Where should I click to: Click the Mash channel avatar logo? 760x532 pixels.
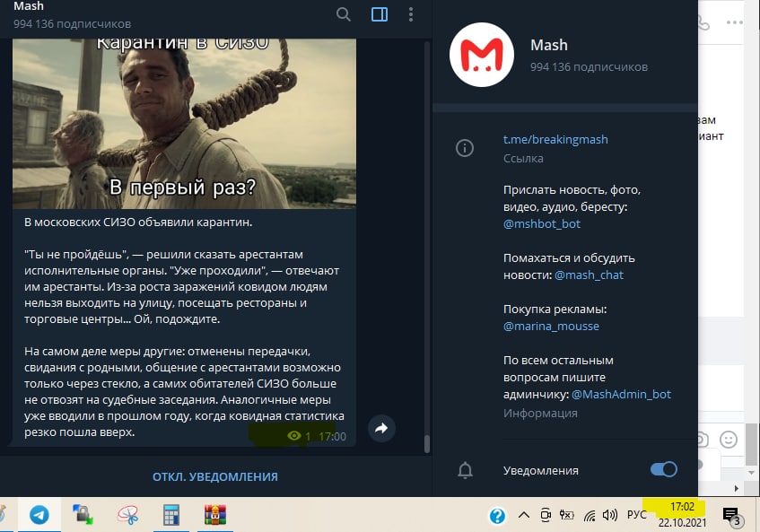tap(482, 55)
